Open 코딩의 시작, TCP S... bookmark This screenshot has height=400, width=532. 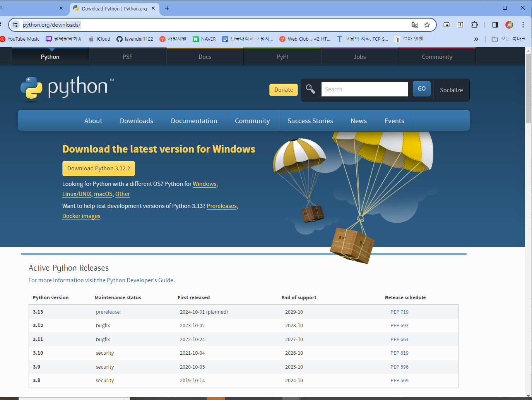(362, 39)
